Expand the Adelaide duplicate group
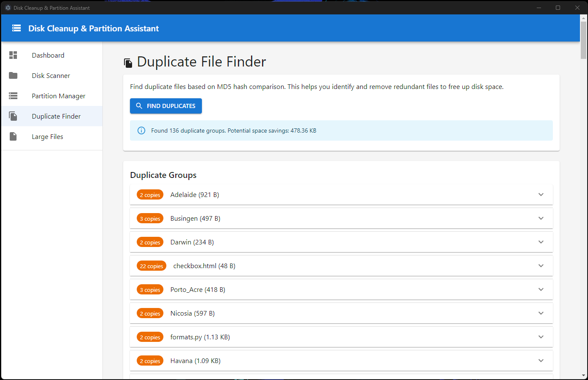 point(541,194)
